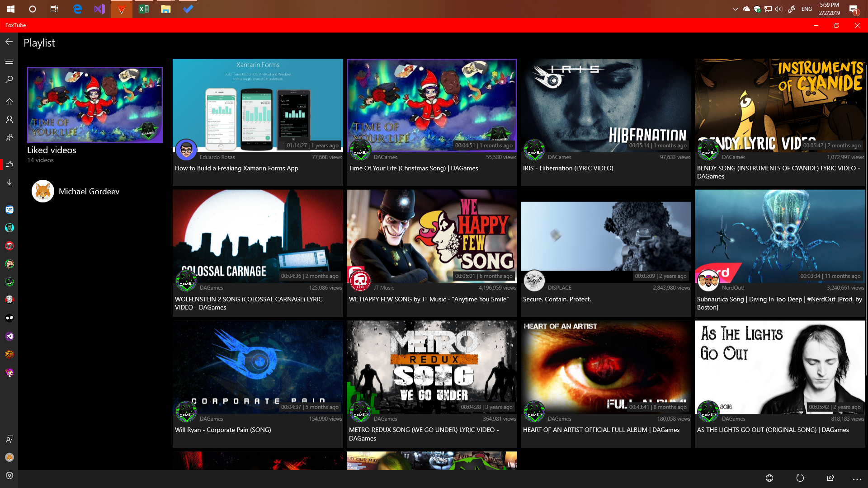This screenshot has width=868, height=488.
Task: Open IRIS - Hibernation video
Action: 606,106
